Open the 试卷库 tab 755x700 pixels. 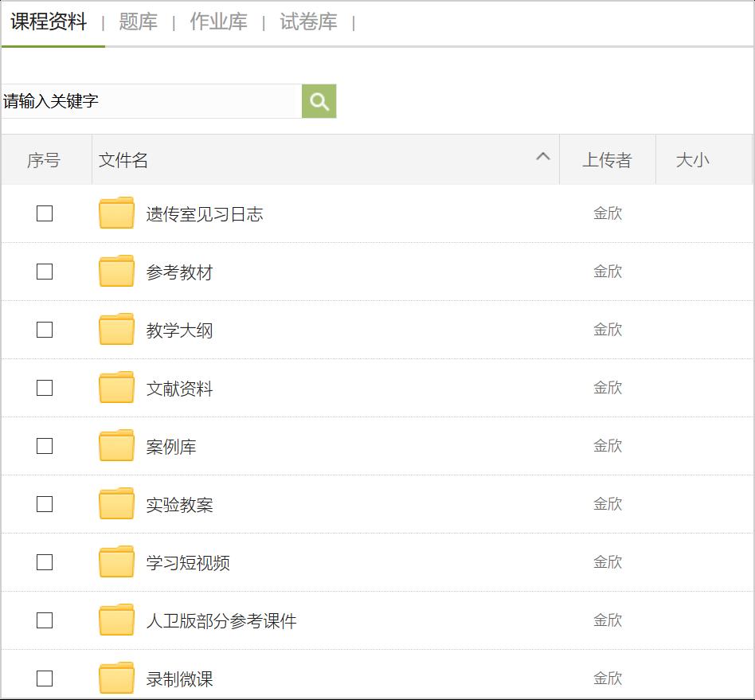[308, 22]
